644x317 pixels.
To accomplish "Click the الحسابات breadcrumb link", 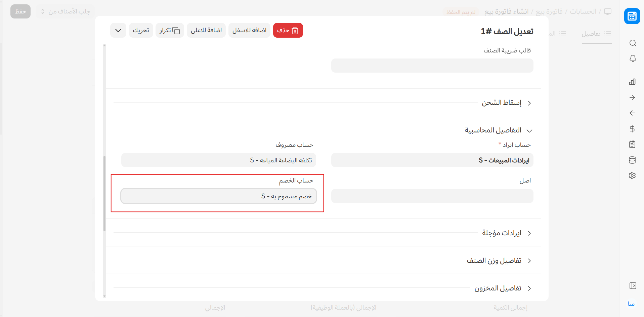I will pyautogui.click(x=583, y=12).
